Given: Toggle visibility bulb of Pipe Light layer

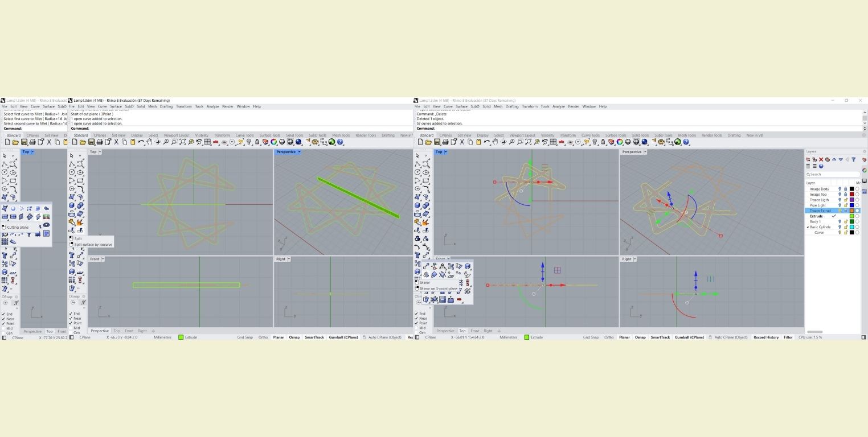Looking at the screenshot, I should tap(840, 205).
